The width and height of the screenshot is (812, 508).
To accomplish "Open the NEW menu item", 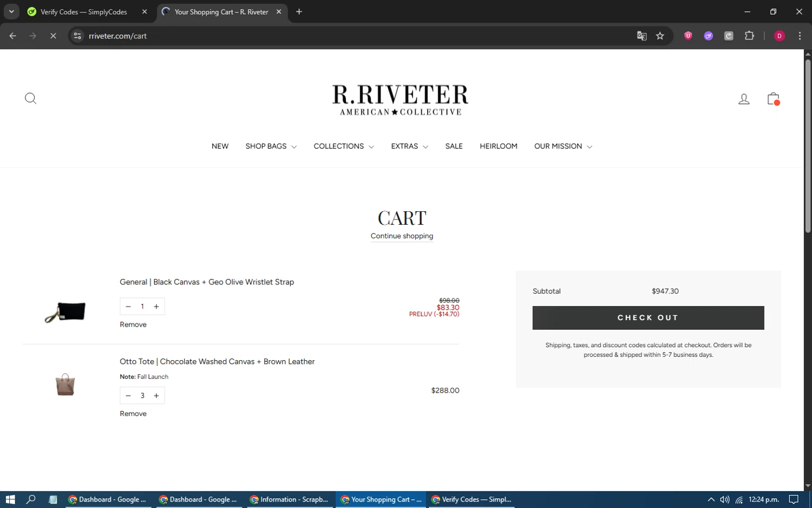I will pyautogui.click(x=220, y=146).
